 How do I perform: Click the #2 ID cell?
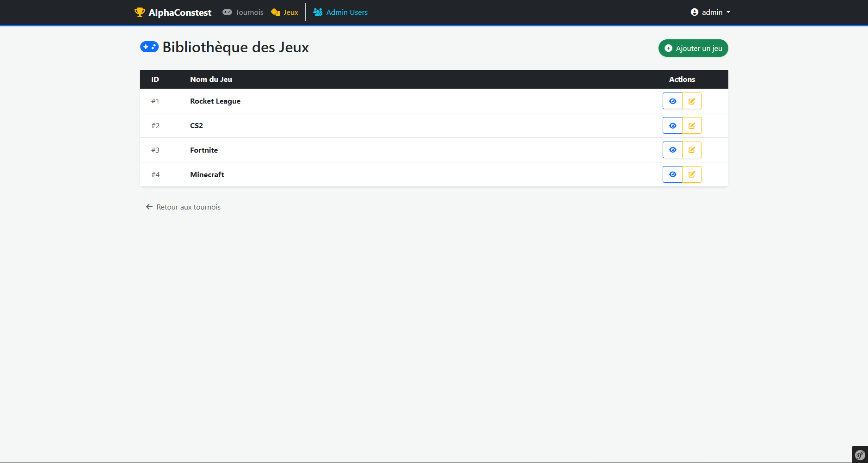coord(155,125)
